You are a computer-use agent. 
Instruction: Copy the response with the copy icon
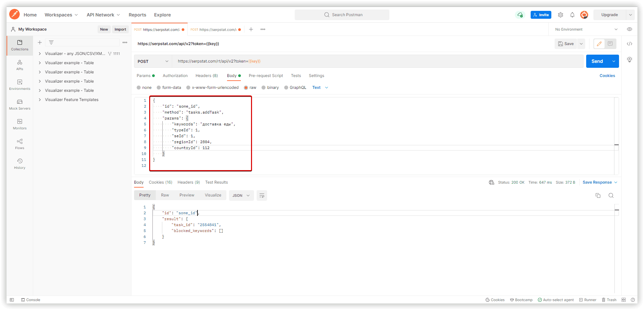pos(598,195)
